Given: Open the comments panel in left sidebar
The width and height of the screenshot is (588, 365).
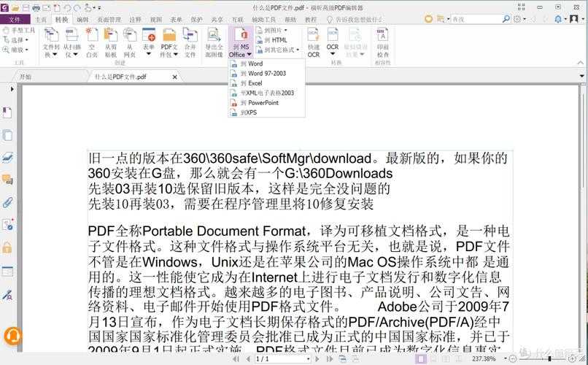Looking at the screenshot, I should tap(7, 180).
